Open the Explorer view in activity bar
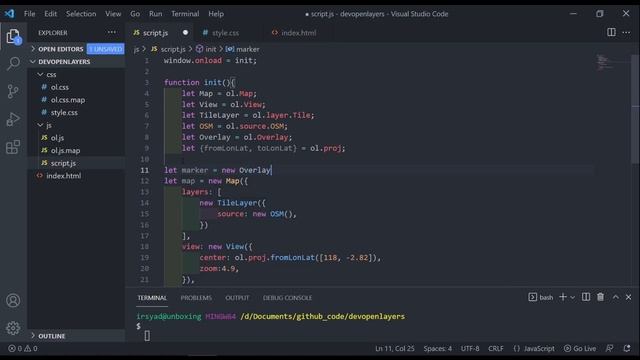This screenshot has height=360, width=640. coord(13,37)
